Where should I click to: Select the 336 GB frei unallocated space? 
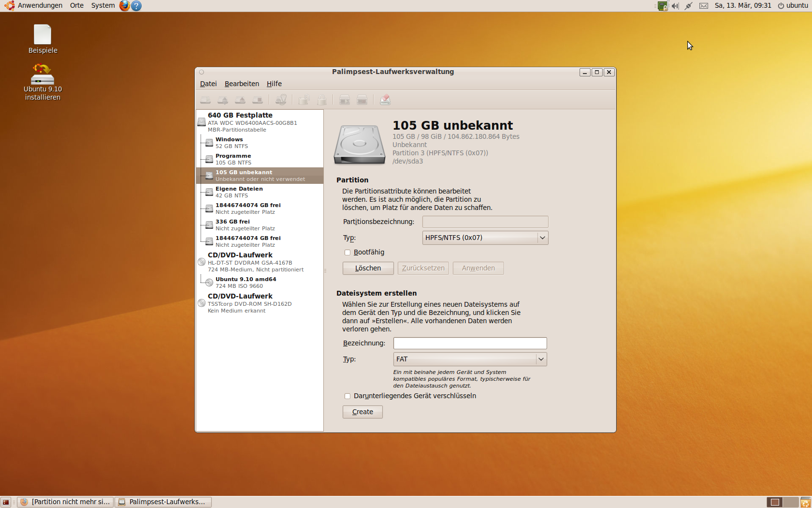click(x=260, y=225)
